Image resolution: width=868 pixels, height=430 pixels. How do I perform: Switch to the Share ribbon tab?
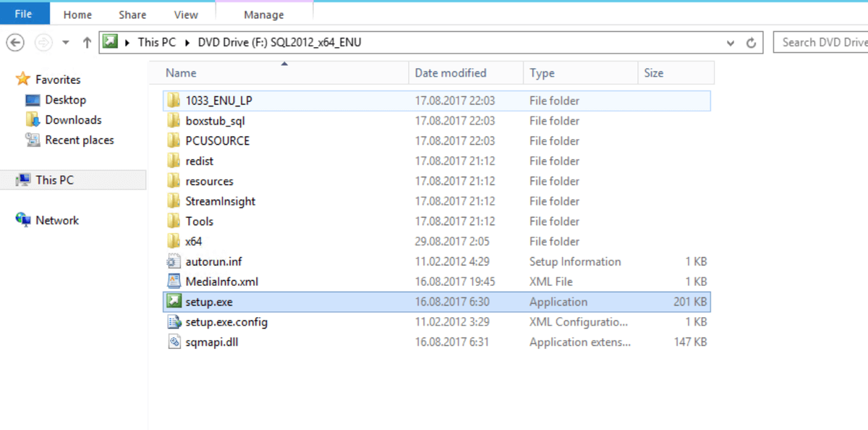coord(132,14)
